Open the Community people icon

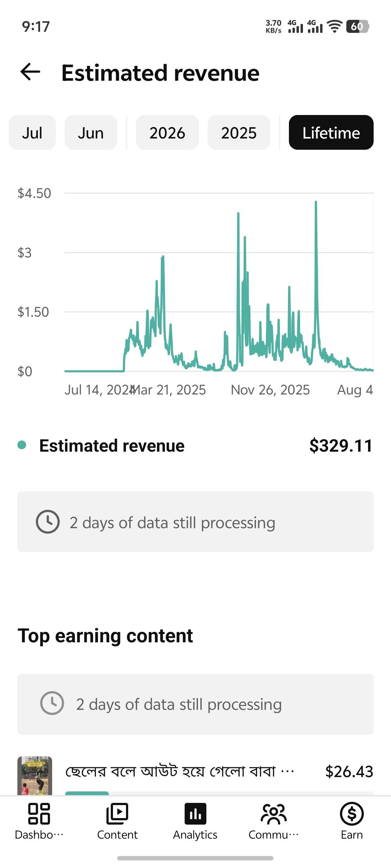point(274,813)
